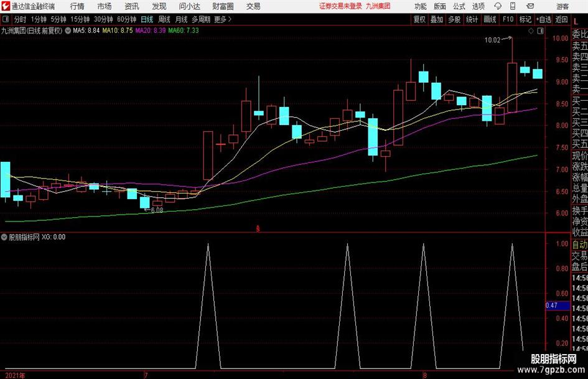This screenshot has height=379, width=588.
Task: Click the MA5: 8.84 moving average label
Action: point(86,30)
